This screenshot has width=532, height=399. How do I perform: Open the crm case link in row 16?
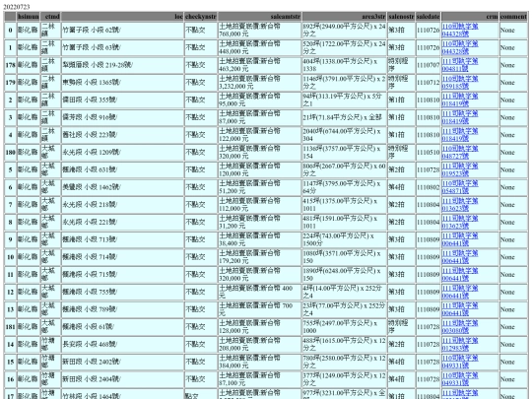tap(460, 379)
